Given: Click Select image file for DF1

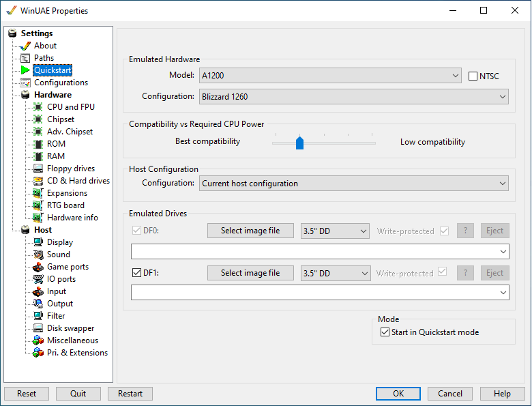Looking at the screenshot, I should tap(250, 273).
